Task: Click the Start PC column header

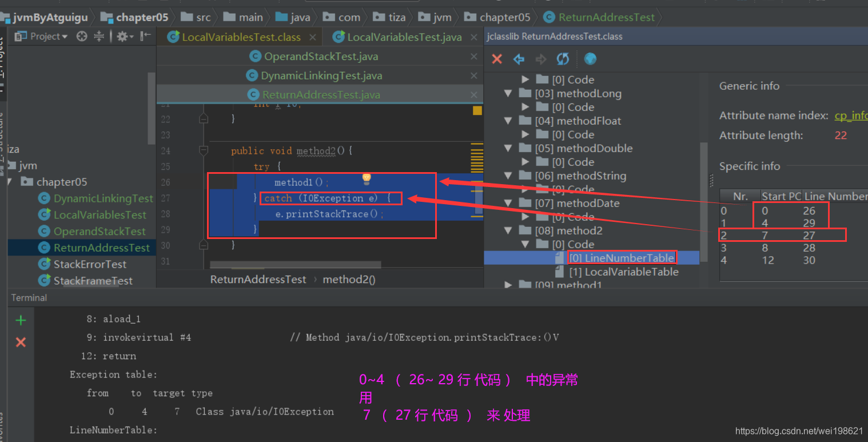Action: point(781,196)
